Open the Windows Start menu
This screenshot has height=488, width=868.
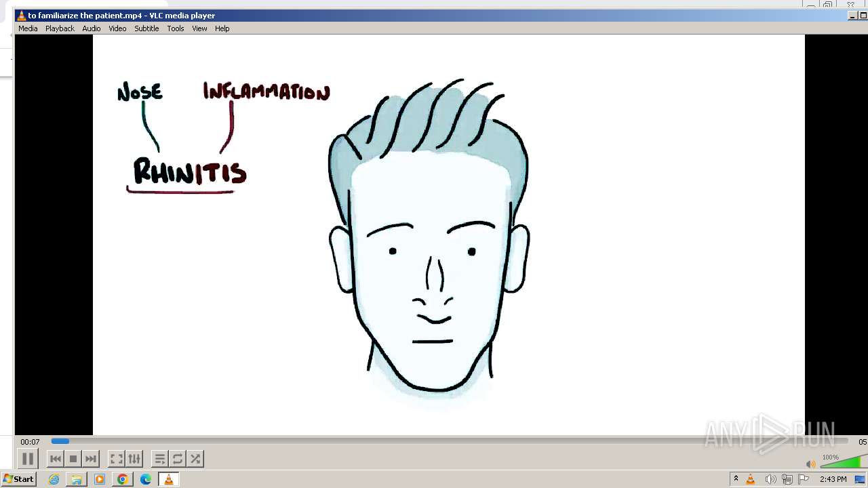[x=18, y=479]
